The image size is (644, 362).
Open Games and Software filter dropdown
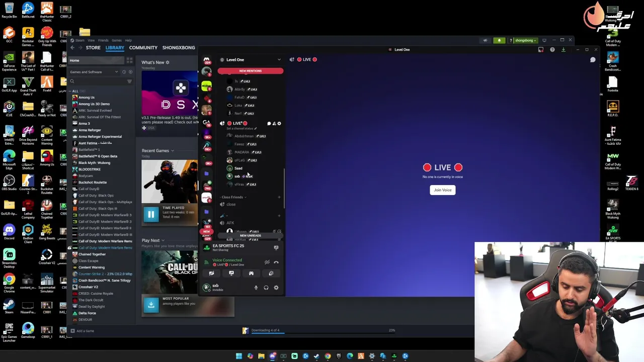click(94, 72)
